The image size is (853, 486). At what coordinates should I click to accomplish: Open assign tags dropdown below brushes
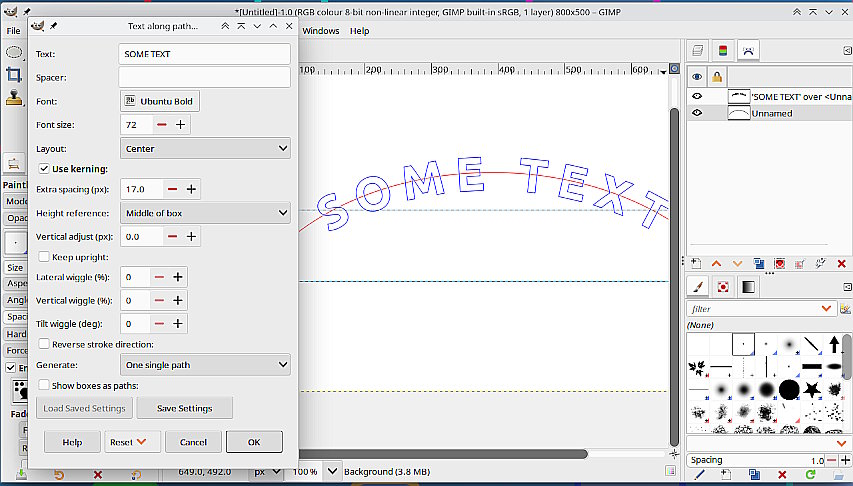[842, 443]
